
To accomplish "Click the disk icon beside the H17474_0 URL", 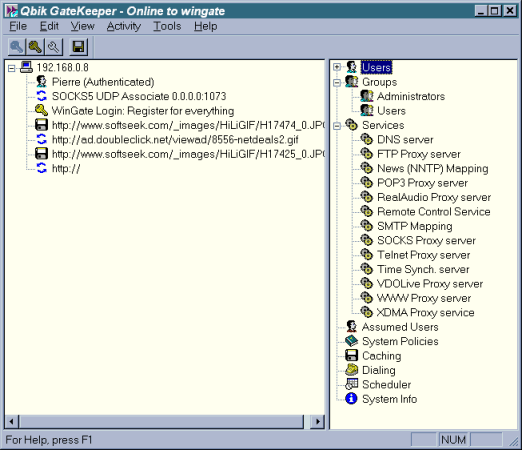I will [42, 125].
